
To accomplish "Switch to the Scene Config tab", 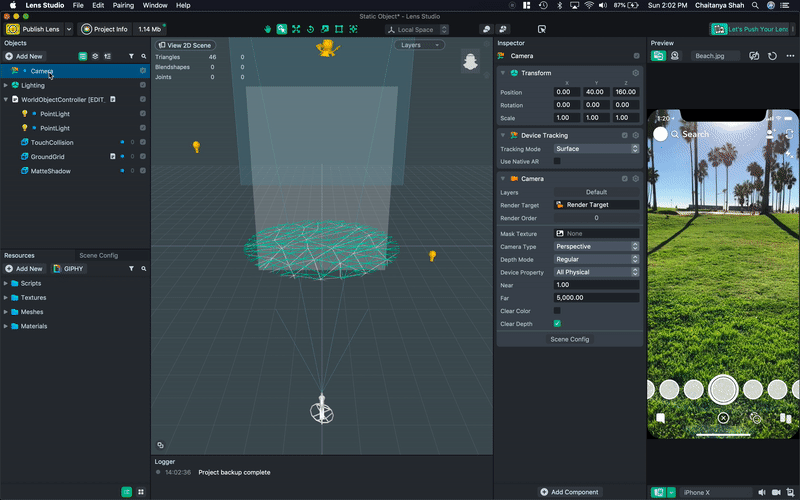I will tap(99, 255).
